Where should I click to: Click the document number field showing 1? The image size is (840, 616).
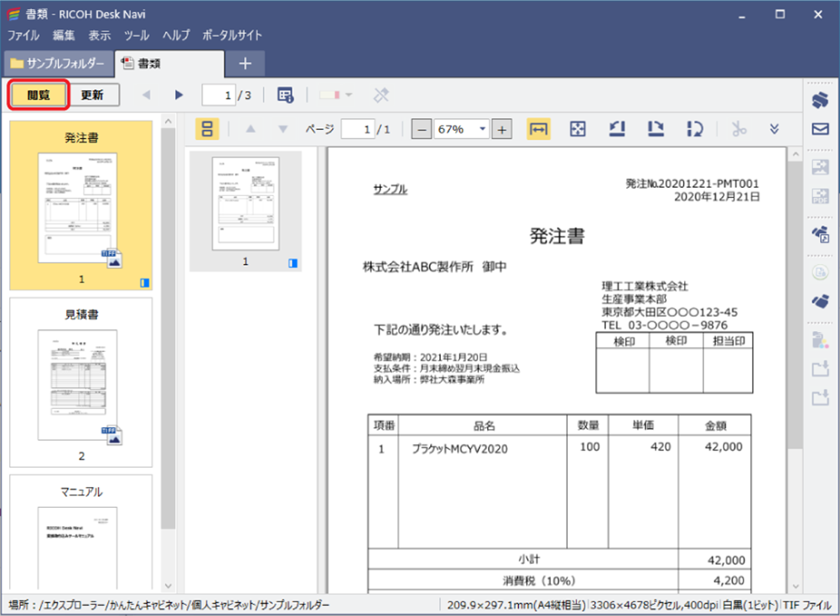click(x=219, y=95)
